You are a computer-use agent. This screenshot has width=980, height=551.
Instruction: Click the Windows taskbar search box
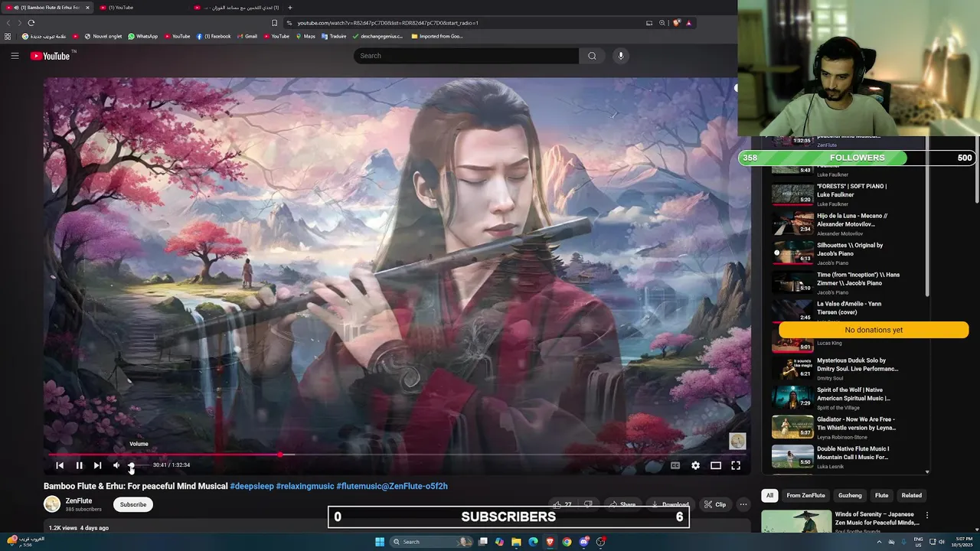point(432,542)
